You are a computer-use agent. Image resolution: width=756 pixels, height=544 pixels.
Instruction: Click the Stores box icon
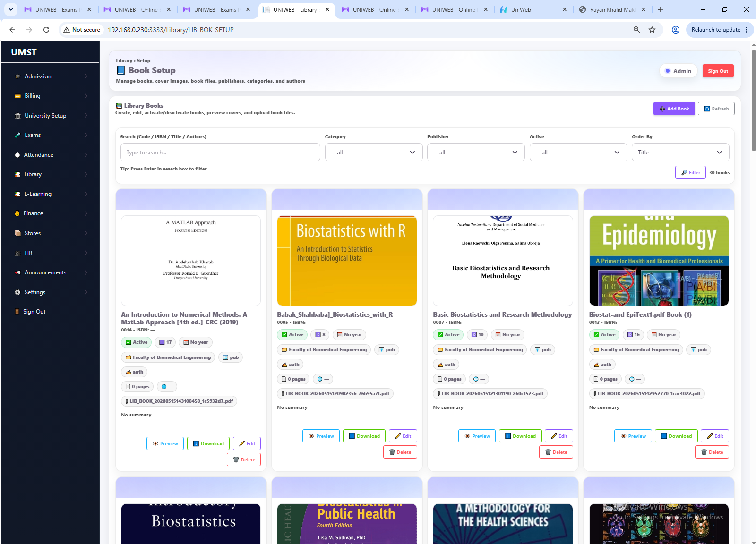18,233
